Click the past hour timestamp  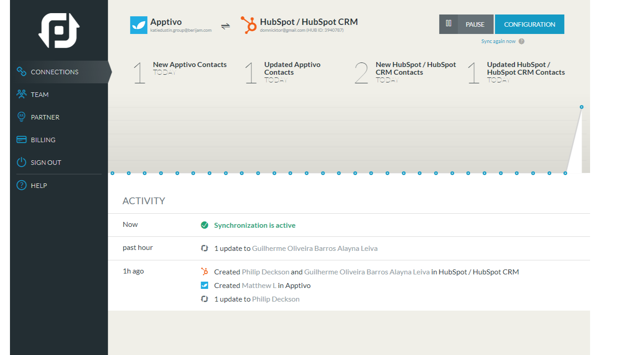coord(138,248)
